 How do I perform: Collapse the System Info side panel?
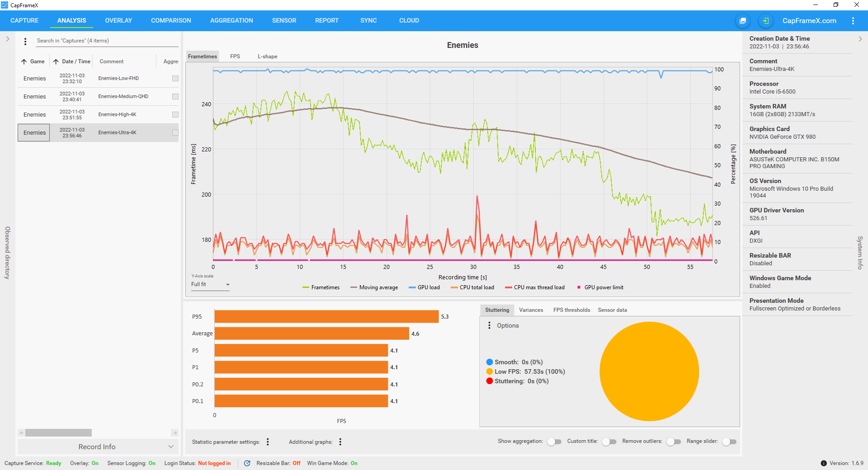[860, 39]
